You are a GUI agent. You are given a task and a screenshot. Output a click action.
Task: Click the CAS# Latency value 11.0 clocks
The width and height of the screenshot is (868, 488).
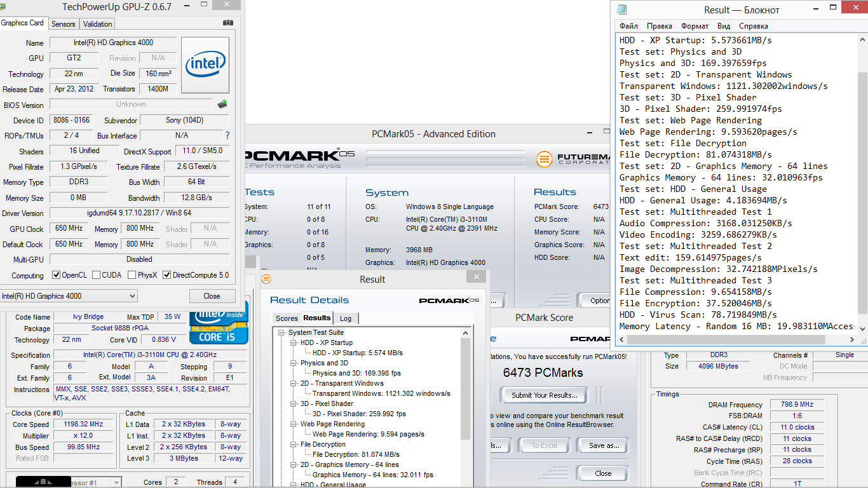pyautogui.click(x=797, y=427)
